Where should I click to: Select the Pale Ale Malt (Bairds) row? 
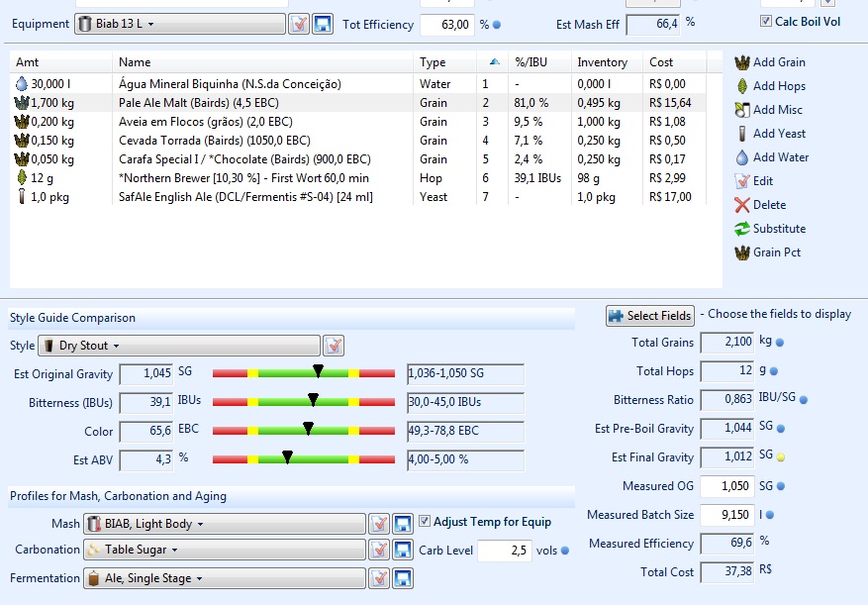coord(357,103)
